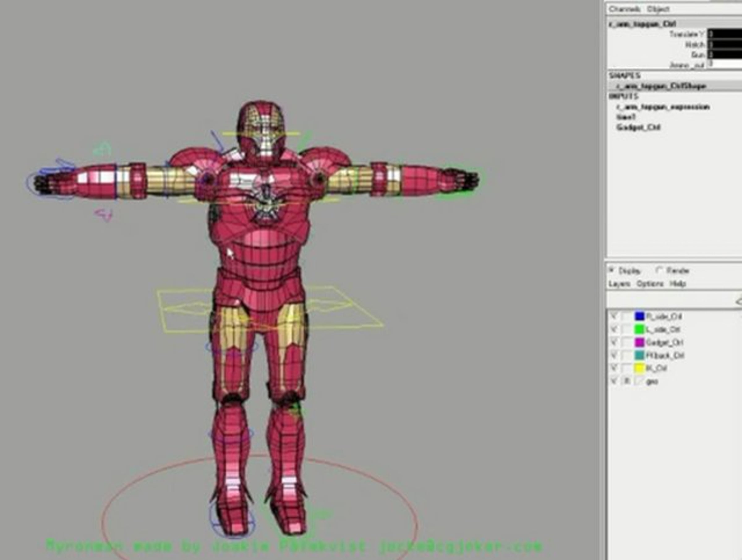Toggle visibility of the L_side_Ctrl layer

(x=614, y=330)
